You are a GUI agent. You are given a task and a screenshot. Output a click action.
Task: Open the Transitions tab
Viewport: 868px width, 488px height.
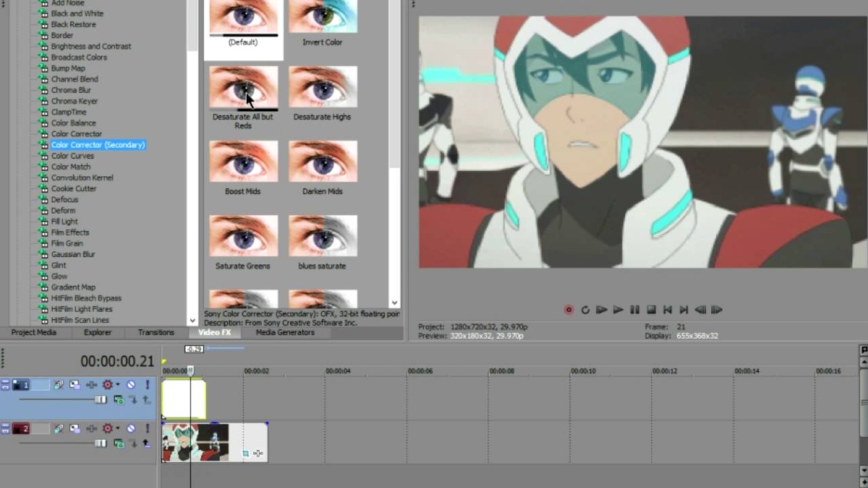[x=156, y=332]
